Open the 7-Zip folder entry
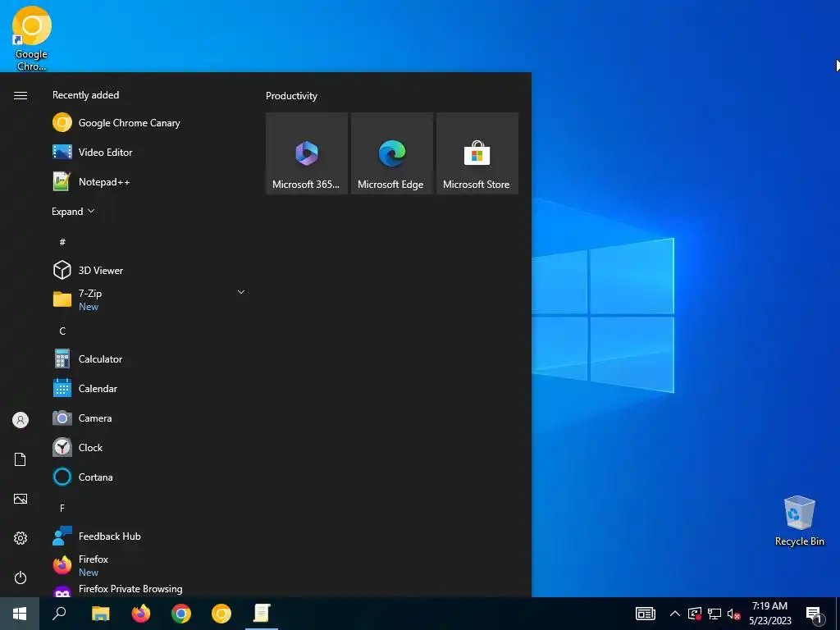The height and width of the screenshot is (630, 840). (x=150, y=299)
